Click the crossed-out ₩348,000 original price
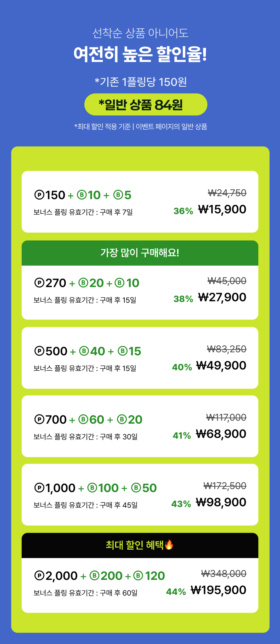Screen dimensions: 280x644 224,573
